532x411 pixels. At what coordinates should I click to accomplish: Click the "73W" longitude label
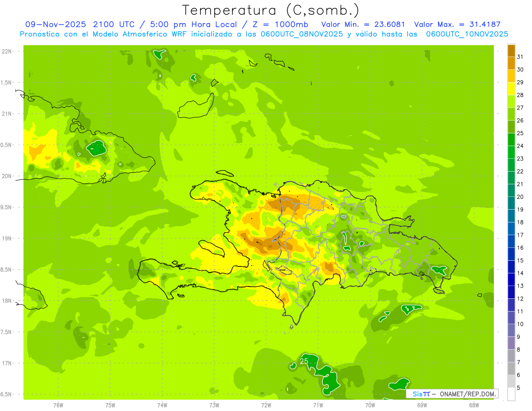[x=214, y=405]
